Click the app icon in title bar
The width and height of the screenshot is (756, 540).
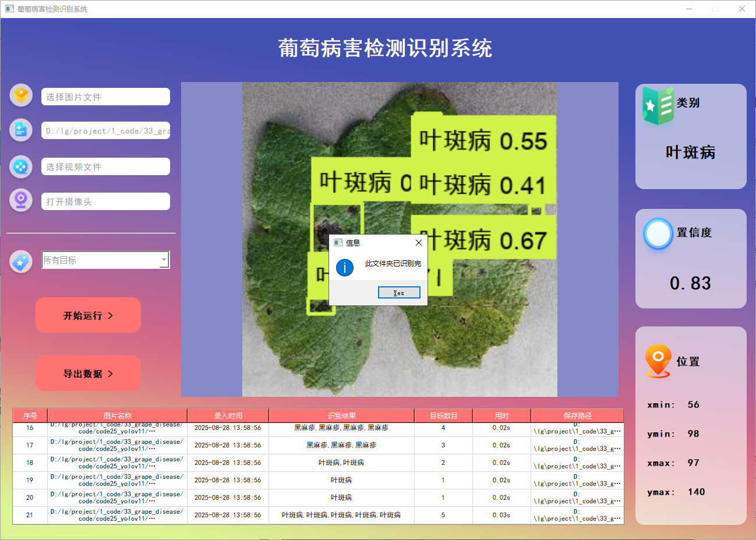[x=9, y=9]
